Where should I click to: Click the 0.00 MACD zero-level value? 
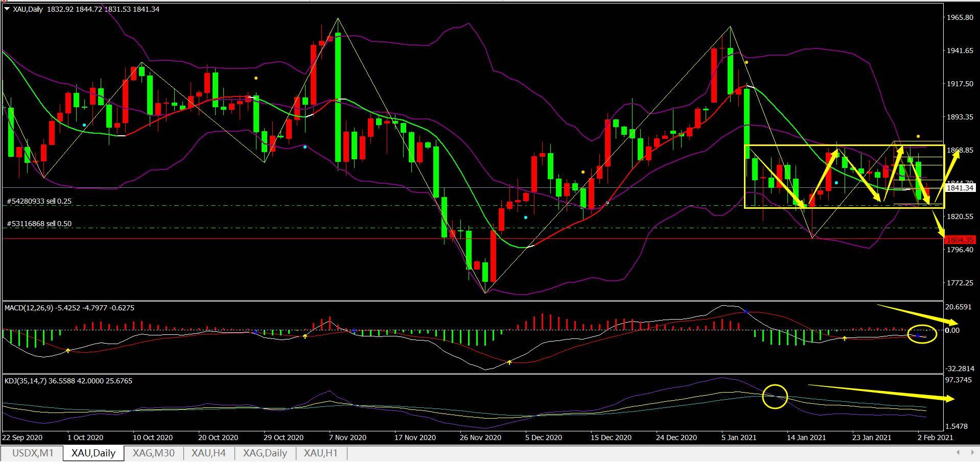(952, 330)
